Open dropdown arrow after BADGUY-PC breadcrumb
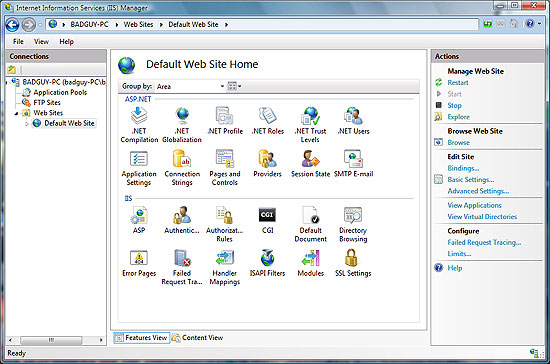Image resolution: width=550 pixels, height=364 pixels. (116, 25)
